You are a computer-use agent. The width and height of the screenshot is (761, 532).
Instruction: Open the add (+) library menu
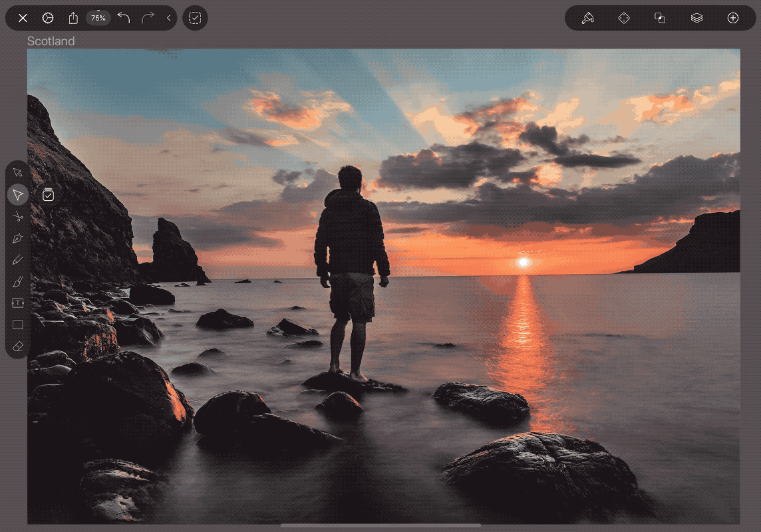click(733, 18)
